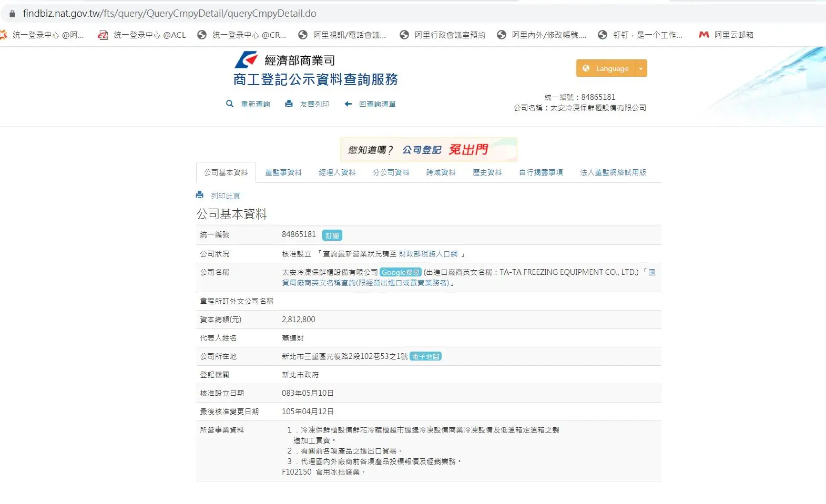
Task: Click the registration authority 新北市政府
Action: (x=300, y=375)
